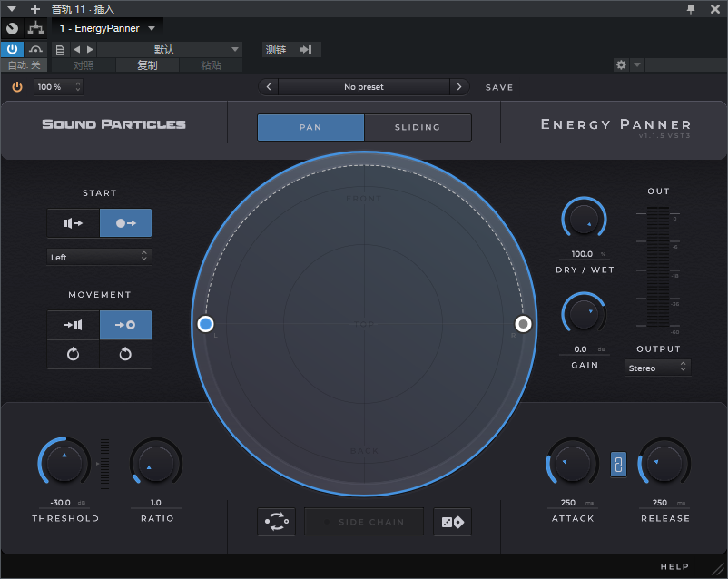
Task: Click the 0.0 gain value field
Action: [x=581, y=349]
